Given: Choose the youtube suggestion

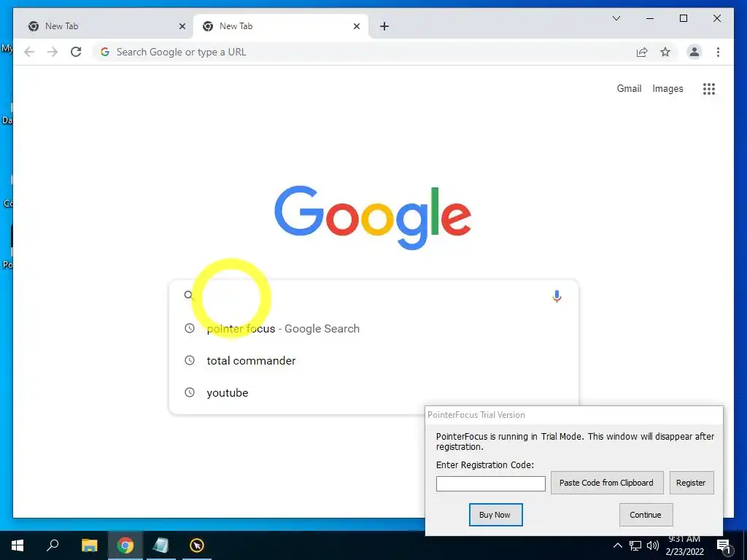Looking at the screenshot, I should point(373,392).
